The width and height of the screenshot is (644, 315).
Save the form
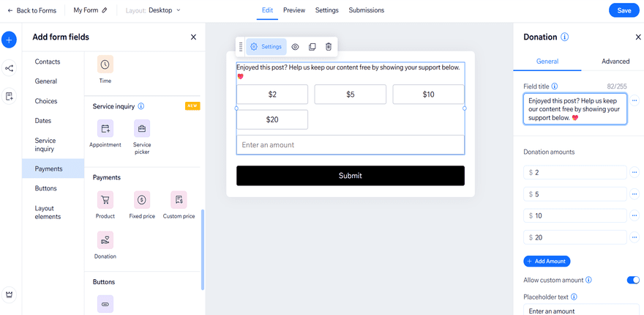pyautogui.click(x=624, y=10)
